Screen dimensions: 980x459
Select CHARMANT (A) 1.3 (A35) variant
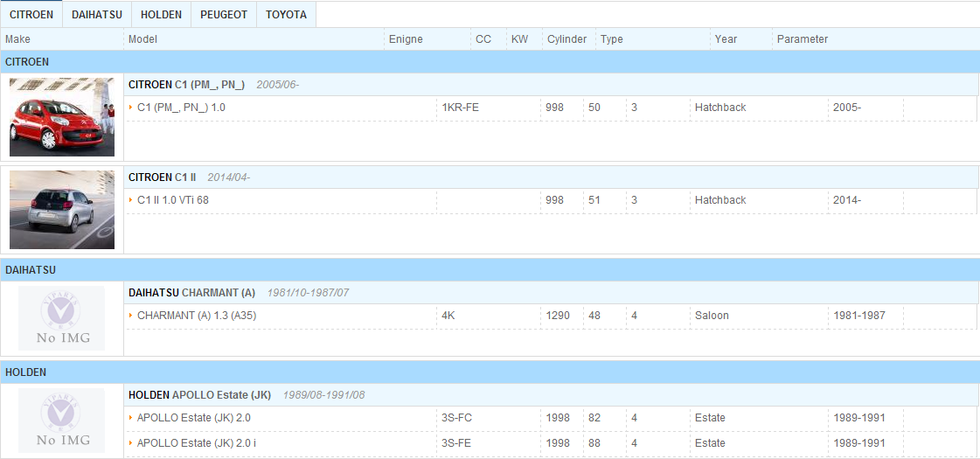click(197, 315)
